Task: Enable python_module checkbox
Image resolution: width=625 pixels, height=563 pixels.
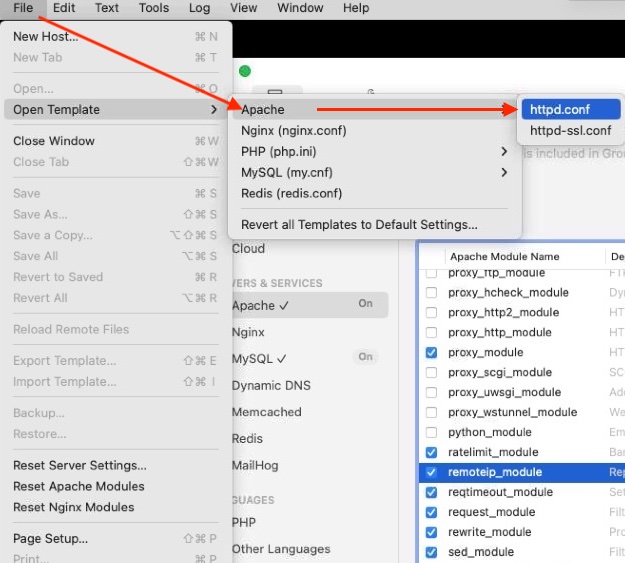Action: [x=431, y=432]
